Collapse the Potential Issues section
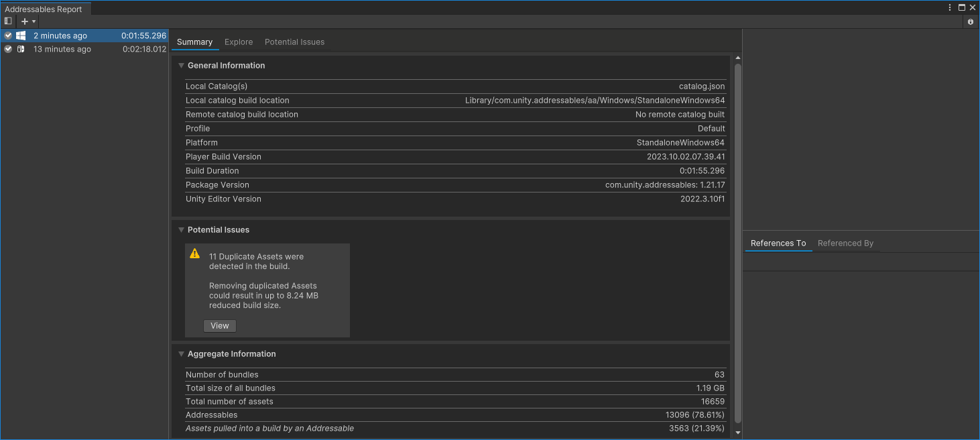980x440 pixels. (x=180, y=229)
